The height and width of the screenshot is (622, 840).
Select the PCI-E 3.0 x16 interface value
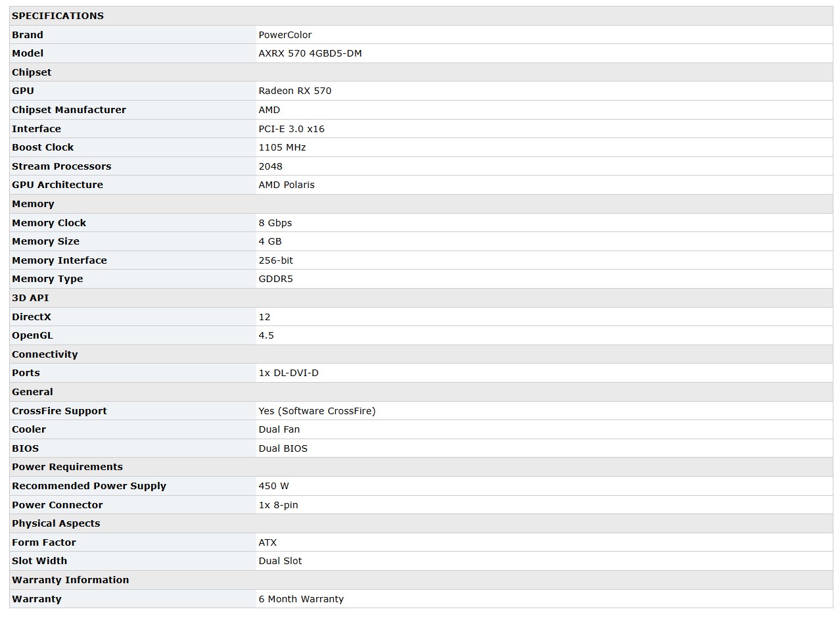pos(292,129)
